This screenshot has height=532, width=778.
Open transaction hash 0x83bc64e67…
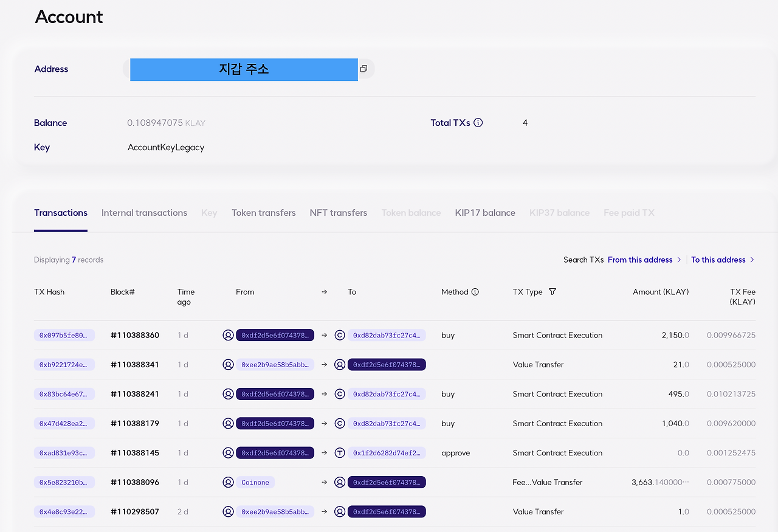64,394
